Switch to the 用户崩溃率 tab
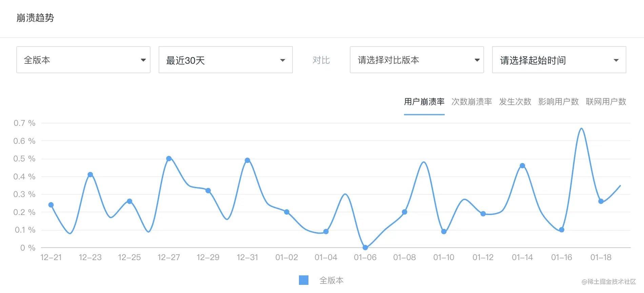 coord(424,101)
